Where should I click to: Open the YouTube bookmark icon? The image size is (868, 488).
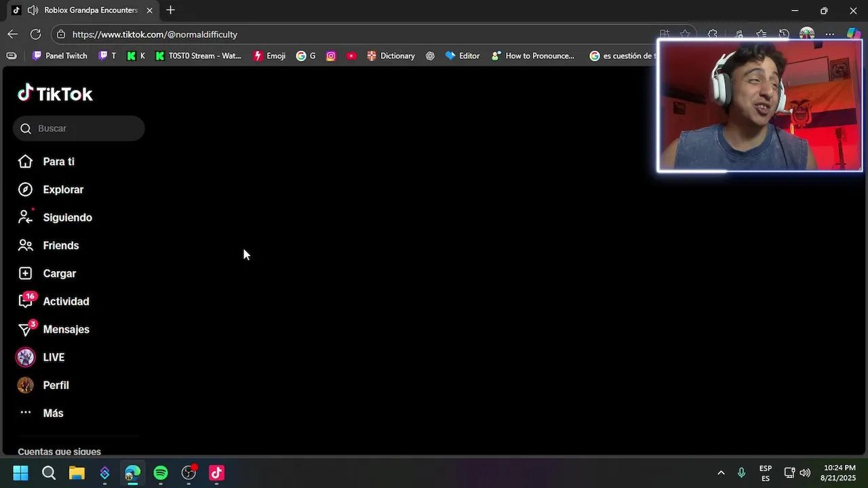(351, 56)
